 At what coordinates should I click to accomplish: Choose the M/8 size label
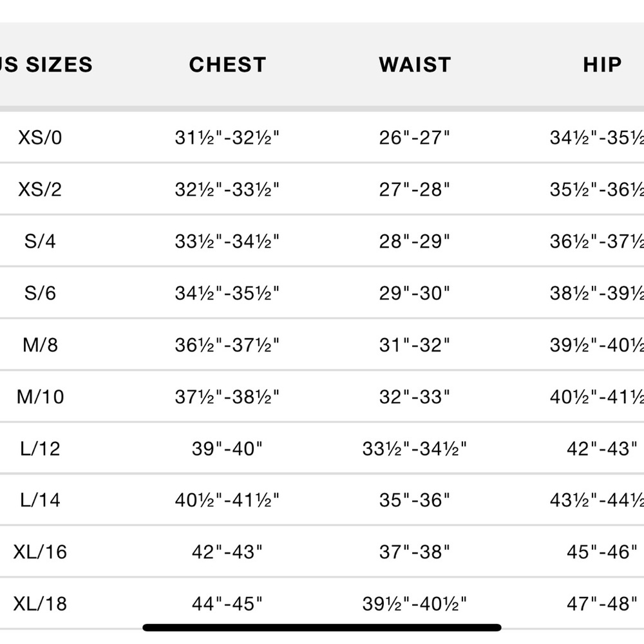tap(40, 345)
